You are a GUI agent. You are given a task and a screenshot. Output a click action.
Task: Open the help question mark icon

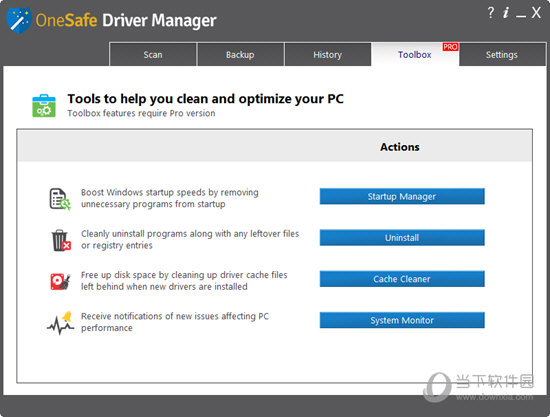[491, 13]
